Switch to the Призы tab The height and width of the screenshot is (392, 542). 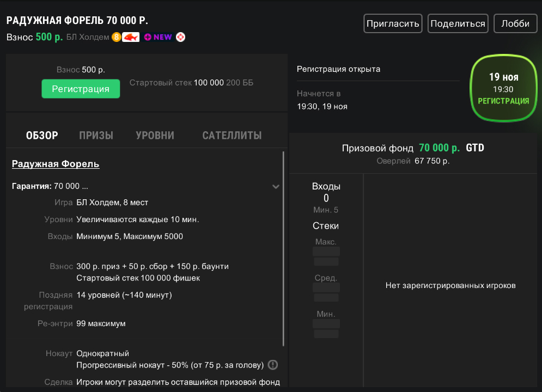pos(96,136)
